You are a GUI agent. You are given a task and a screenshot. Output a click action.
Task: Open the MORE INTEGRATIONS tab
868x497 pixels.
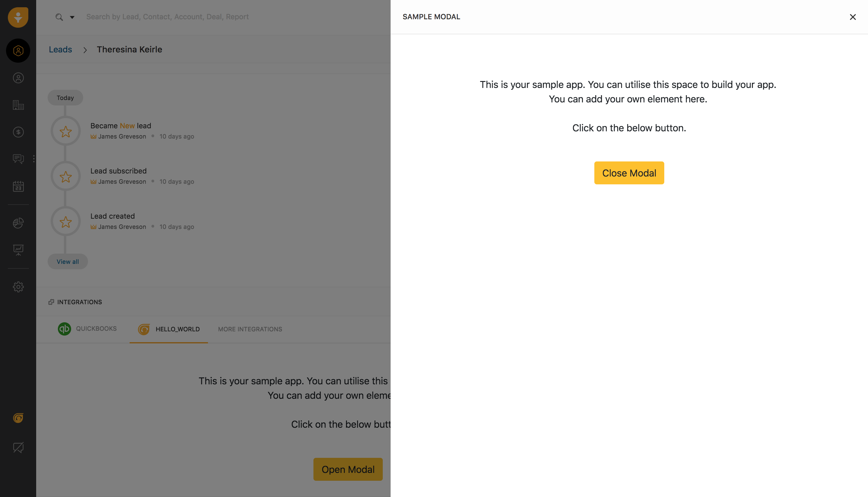click(x=250, y=329)
